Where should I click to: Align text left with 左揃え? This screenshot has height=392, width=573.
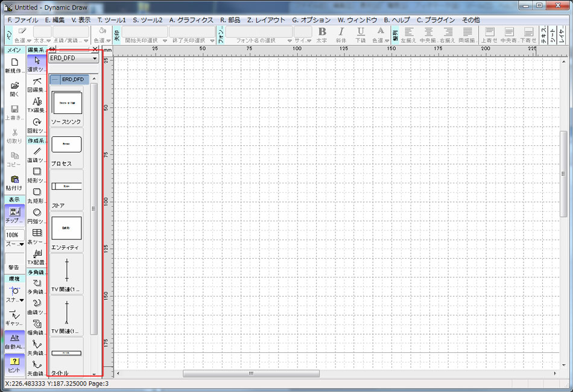[x=408, y=35]
